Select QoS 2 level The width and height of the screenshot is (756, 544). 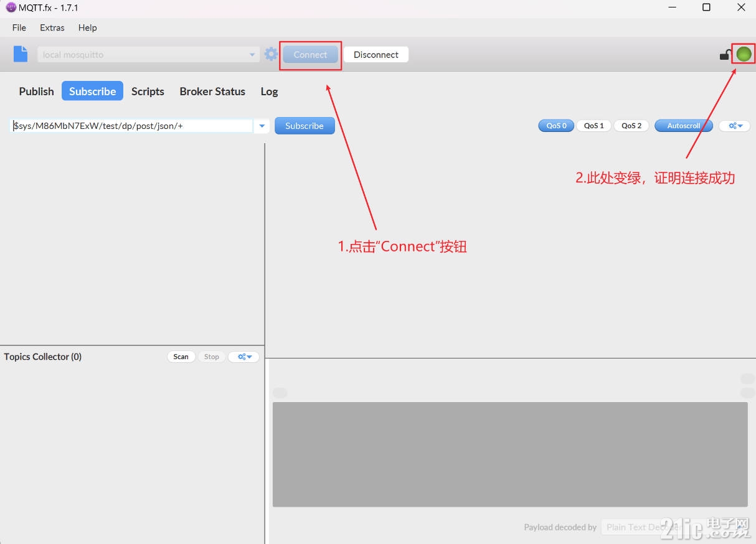(x=631, y=126)
